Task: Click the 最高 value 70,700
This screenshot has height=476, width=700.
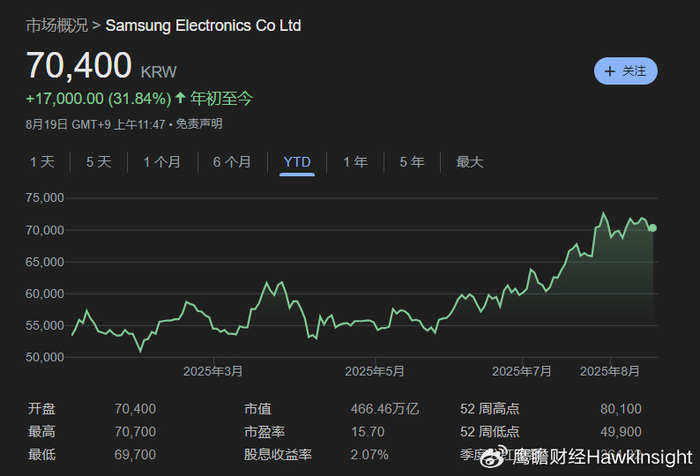Action: (135, 432)
